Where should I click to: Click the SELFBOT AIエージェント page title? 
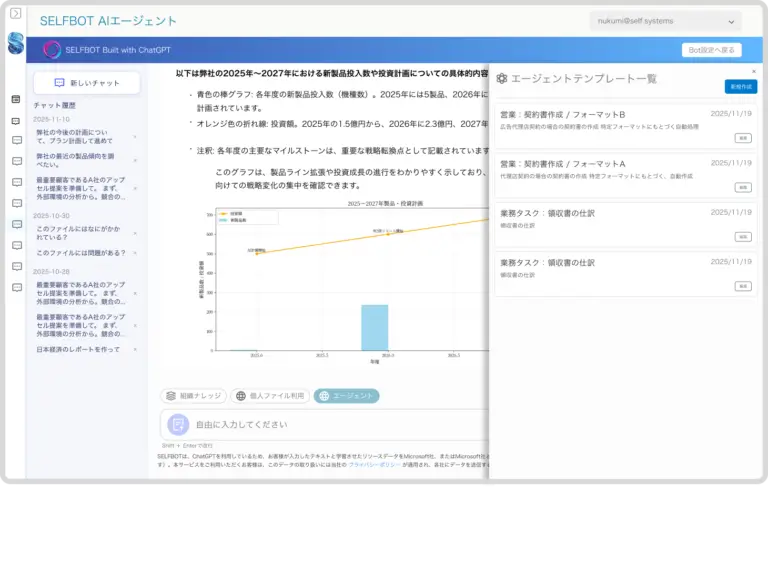coord(108,21)
